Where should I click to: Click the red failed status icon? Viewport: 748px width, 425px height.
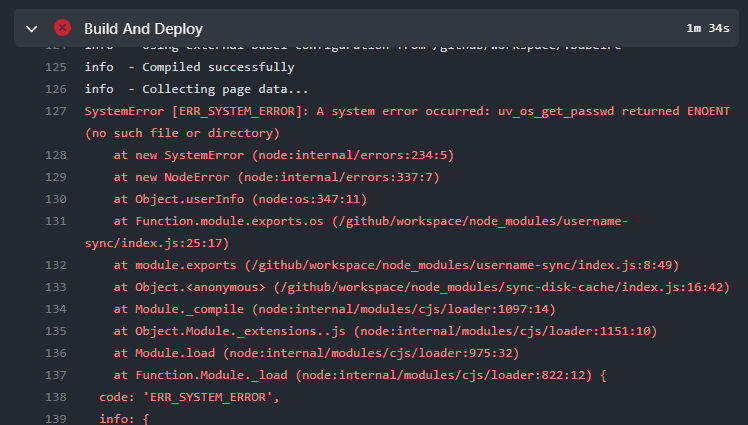pyautogui.click(x=62, y=28)
